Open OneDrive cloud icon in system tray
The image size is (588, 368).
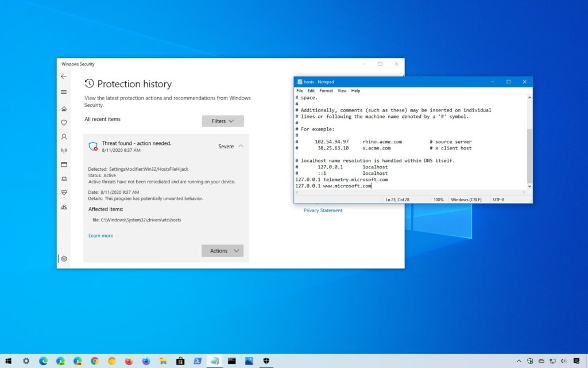[541, 361]
